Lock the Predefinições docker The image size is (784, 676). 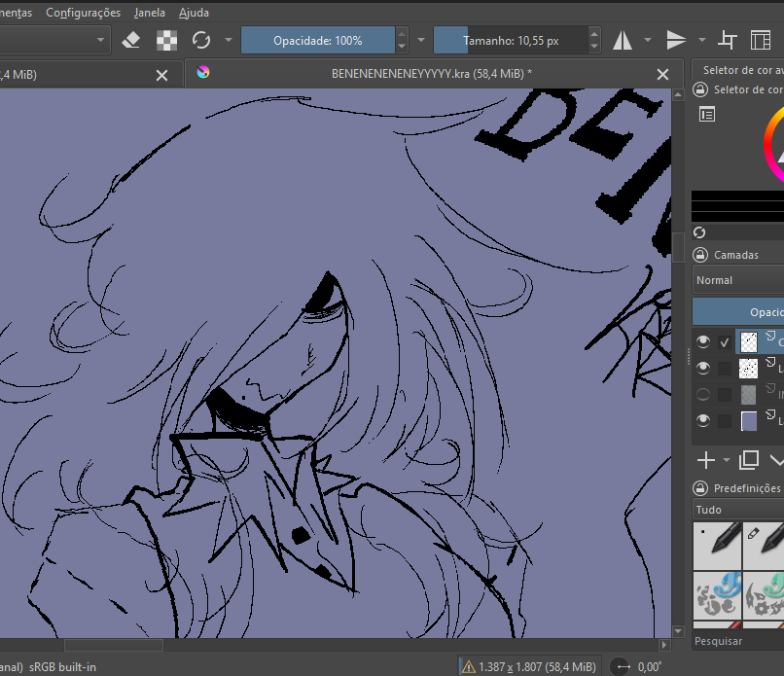[700, 488]
